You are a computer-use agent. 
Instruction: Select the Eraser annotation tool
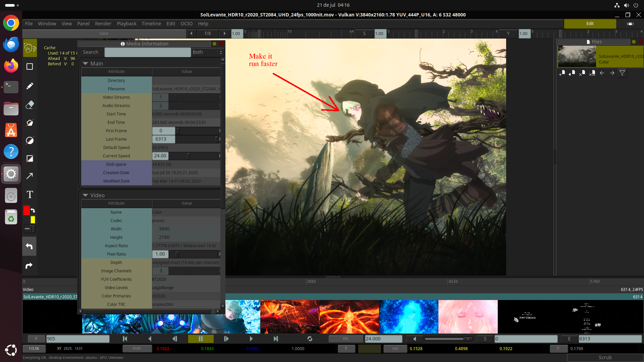(x=30, y=105)
